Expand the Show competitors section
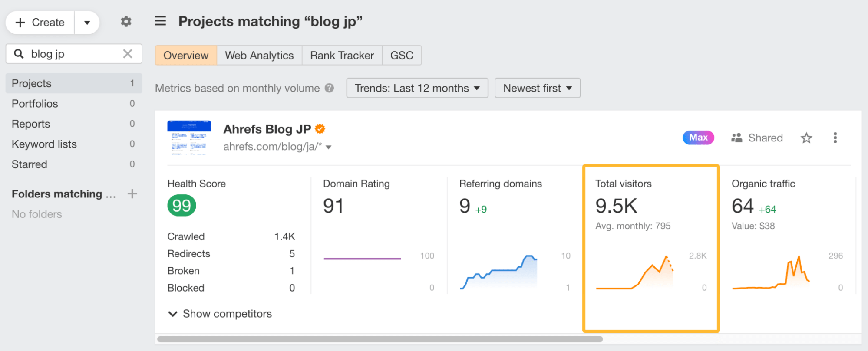Image resolution: width=868 pixels, height=351 pixels. pyautogui.click(x=220, y=314)
